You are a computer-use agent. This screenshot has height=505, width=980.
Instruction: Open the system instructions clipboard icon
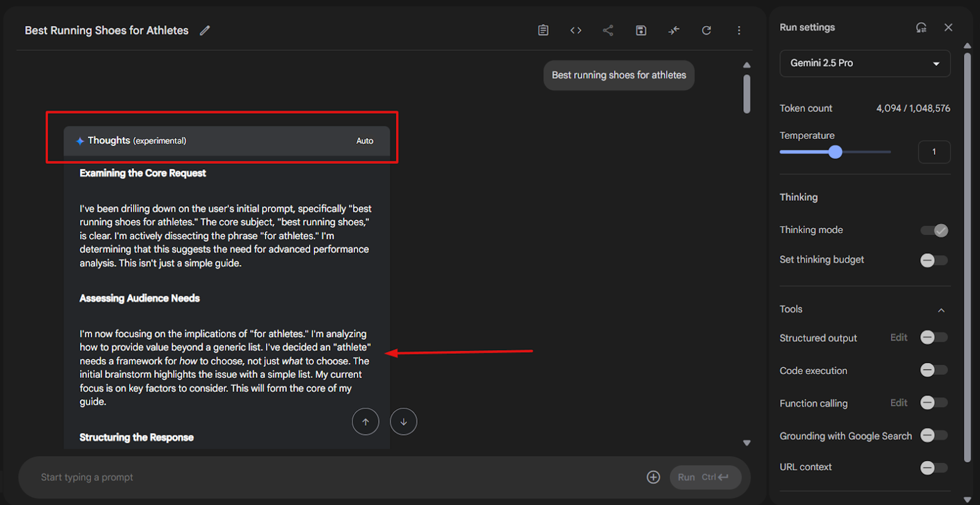pos(543,31)
